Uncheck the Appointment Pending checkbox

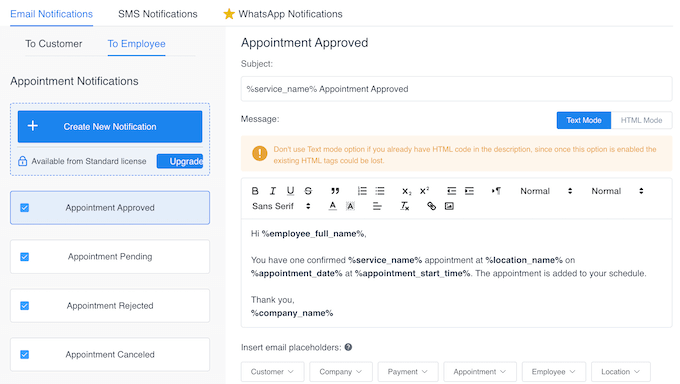click(x=25, y=257)
